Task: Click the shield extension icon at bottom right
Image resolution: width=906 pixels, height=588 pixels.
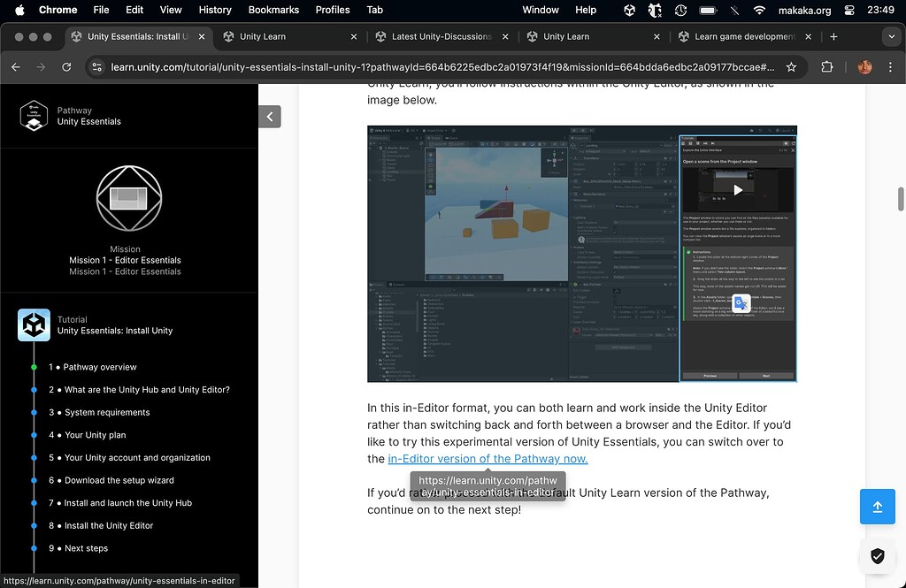Action: click(878, 556)
